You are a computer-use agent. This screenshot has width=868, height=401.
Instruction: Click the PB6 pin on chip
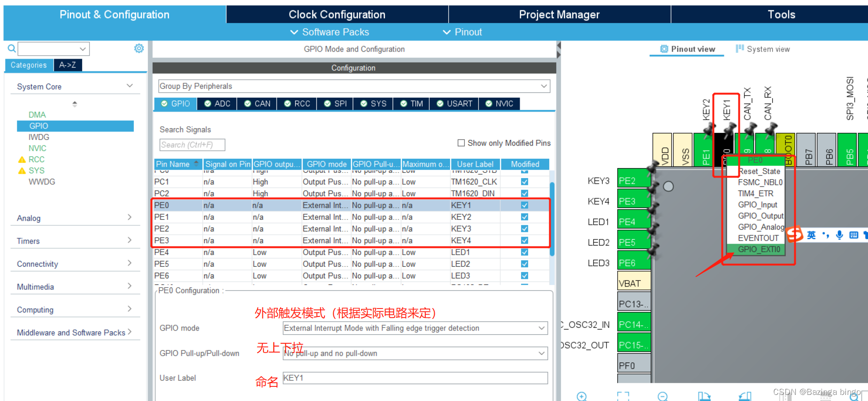click(x=826, y=149)
